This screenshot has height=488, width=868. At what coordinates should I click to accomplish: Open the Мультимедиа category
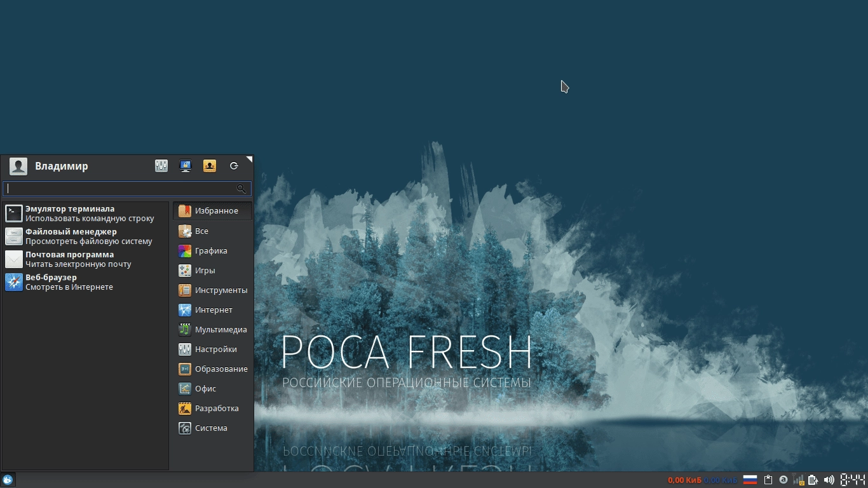[212, 329]
